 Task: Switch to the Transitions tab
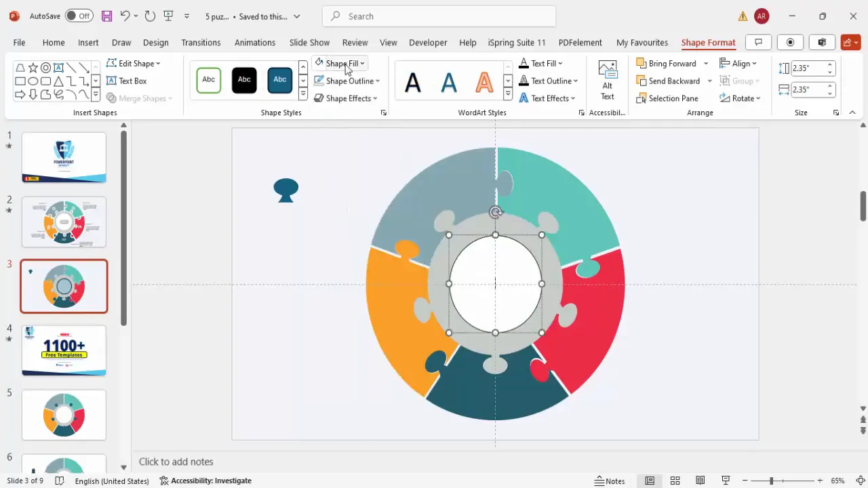pos(201,42)
